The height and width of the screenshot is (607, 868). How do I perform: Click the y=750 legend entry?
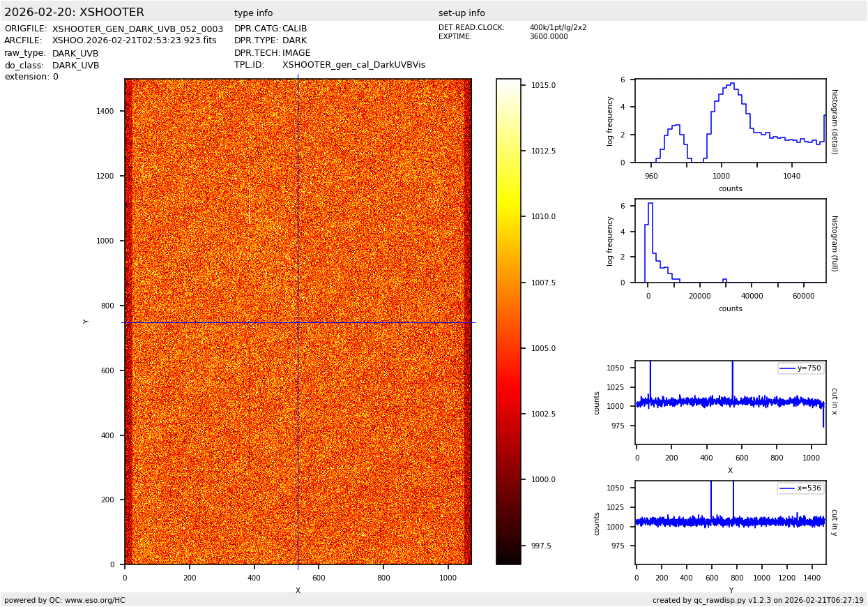click(x=800, y=368)
